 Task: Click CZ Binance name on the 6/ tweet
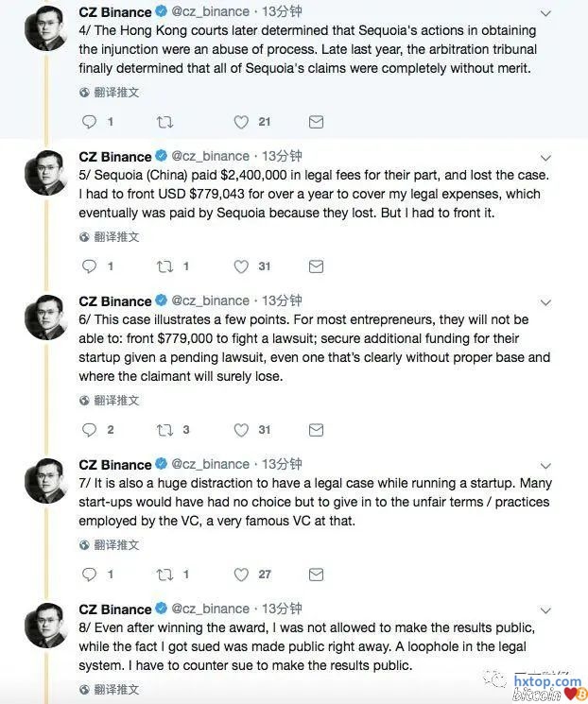pyautogui.click(x=114, y=301)
